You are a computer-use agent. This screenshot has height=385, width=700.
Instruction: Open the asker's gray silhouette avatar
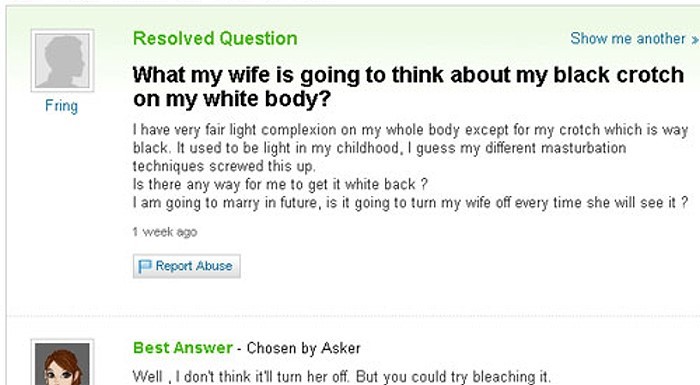point(62,60)
